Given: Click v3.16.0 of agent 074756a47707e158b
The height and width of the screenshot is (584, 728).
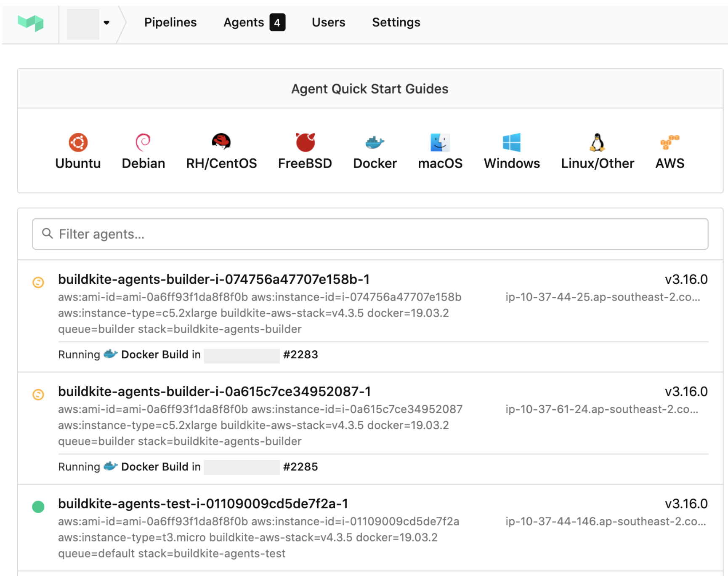Looking at the screenshot, I should click(686, 279).
